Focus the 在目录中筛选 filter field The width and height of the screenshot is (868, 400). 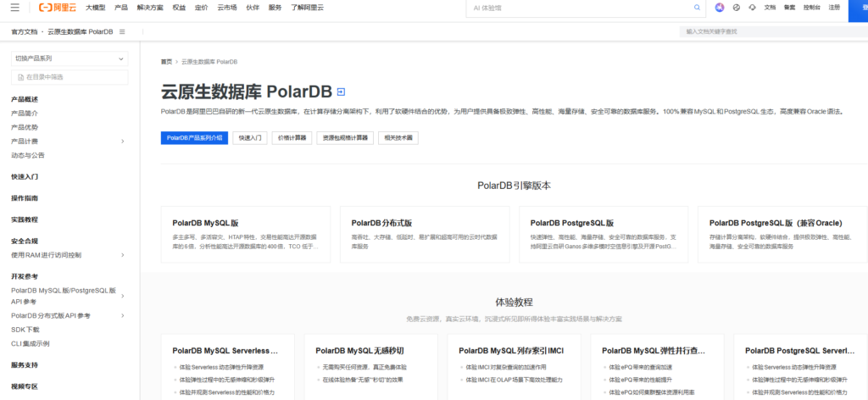(70, 77)
